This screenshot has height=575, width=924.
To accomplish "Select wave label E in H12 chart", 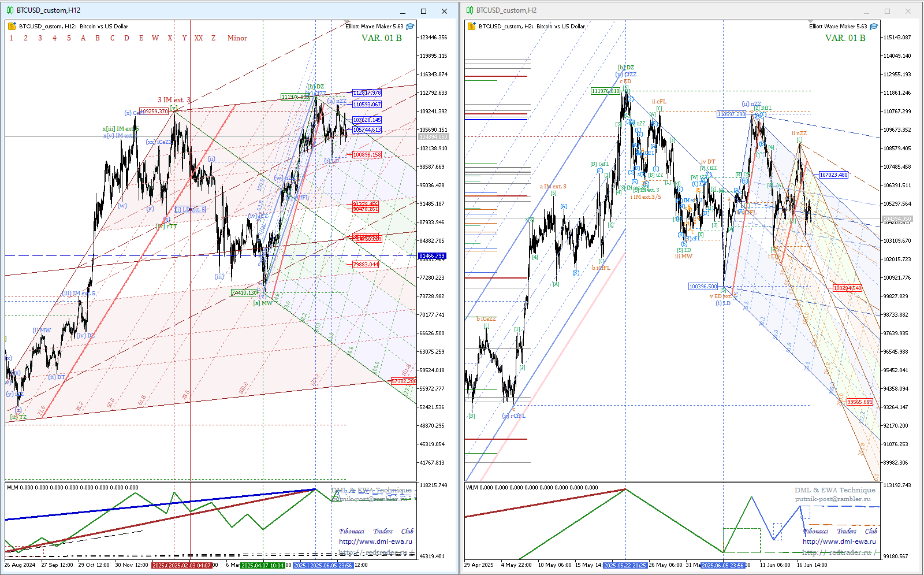I will coord(141,38).
